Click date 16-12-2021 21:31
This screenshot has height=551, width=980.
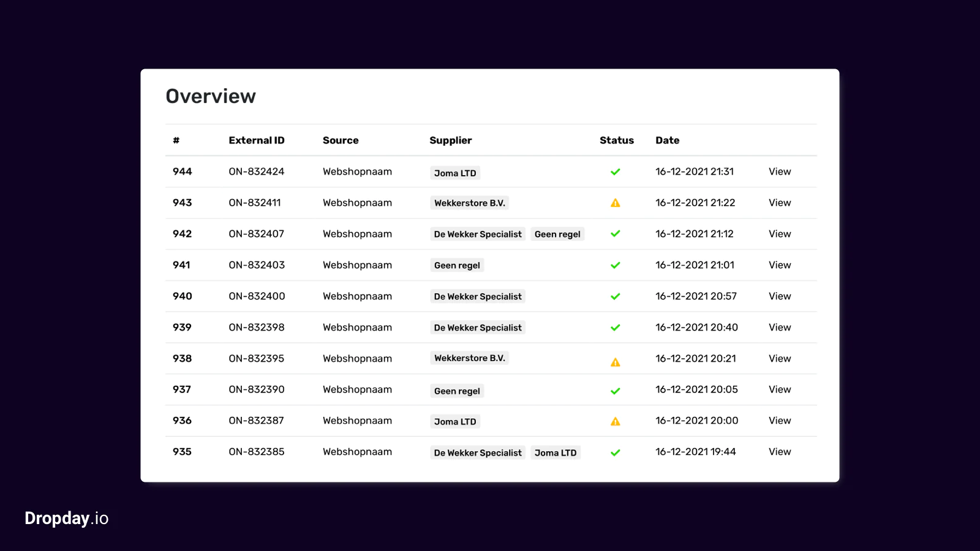click(x=695, y=171)
